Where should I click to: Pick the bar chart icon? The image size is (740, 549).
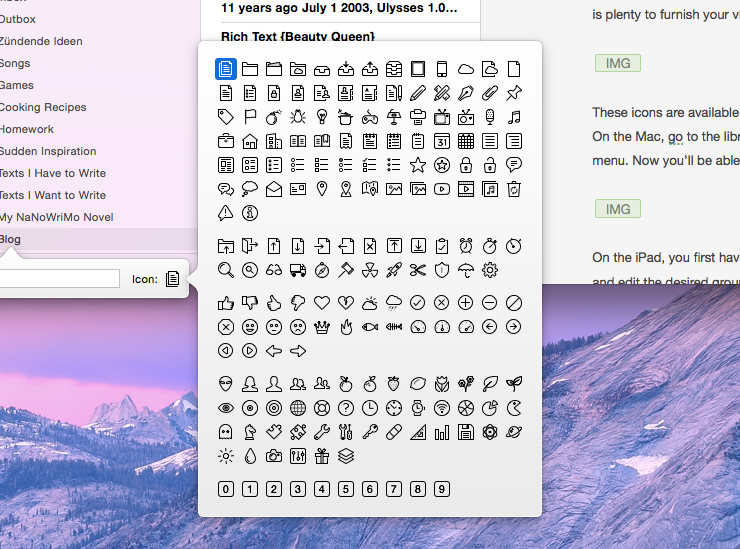pos(442,432)
